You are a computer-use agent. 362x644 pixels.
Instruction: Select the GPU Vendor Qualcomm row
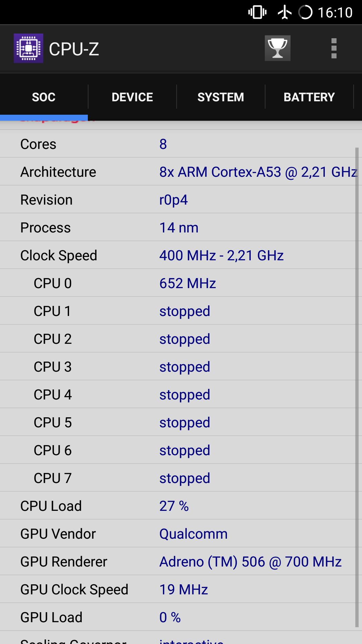click(x=178, y=534)
